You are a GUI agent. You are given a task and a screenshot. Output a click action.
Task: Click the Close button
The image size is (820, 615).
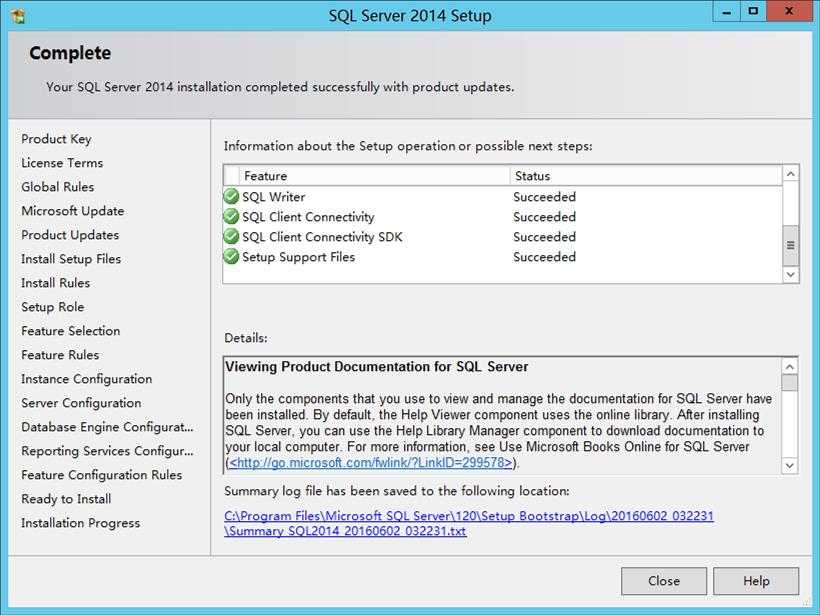click(x=664, y=581)
